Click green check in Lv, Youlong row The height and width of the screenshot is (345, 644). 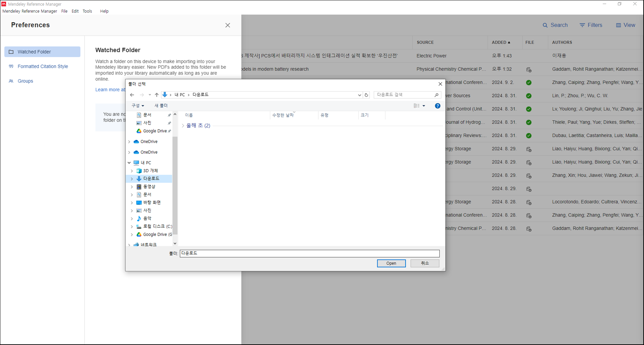(529, 109)
